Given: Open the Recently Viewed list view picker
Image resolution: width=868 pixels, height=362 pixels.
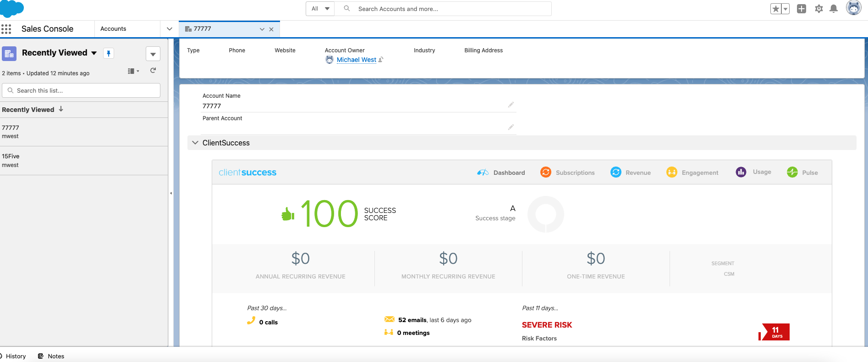Looking at the screenshot, I should 94,53.
